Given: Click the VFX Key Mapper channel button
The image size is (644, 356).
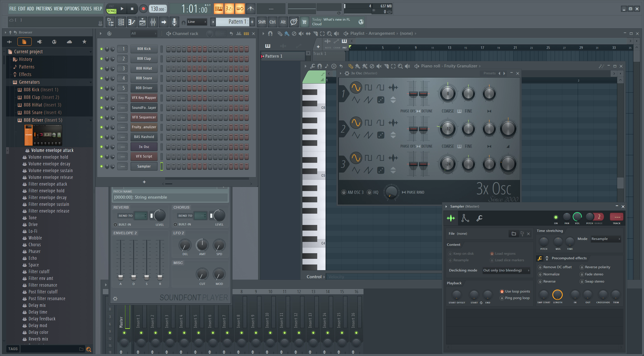Looking at the screenshot, I should (x=144, y=98).
